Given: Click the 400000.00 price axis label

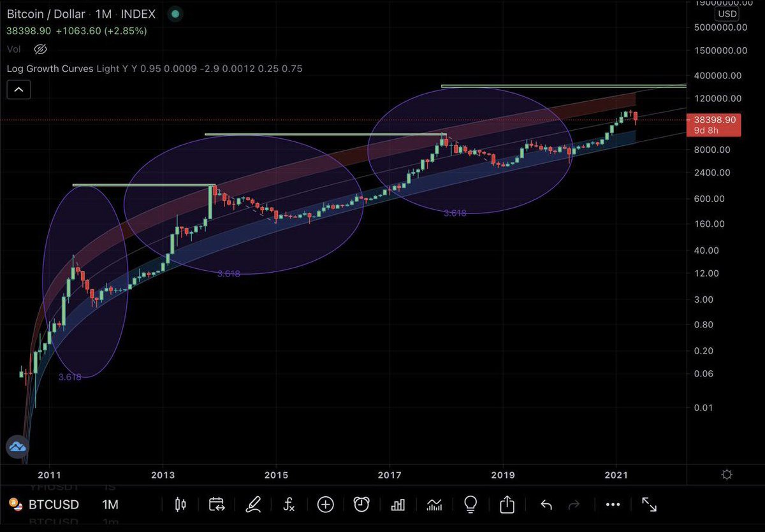Looking at the screenshot, I should pos(717,75).
